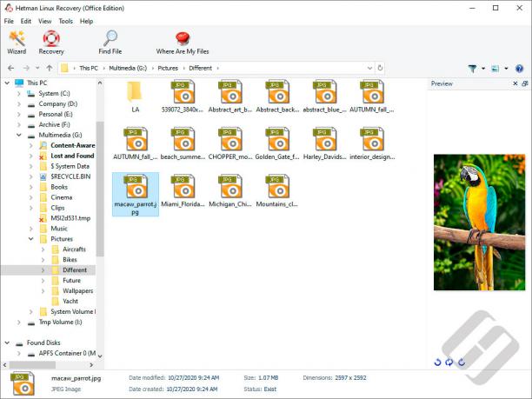Expand the Tmp Volume (I:) node
Viewport: 532px width, 399px height.
[19, 322]
